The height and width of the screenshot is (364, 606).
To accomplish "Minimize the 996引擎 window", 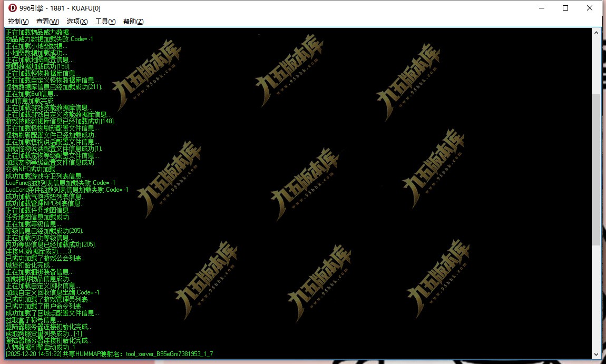I will coord(542,8).
